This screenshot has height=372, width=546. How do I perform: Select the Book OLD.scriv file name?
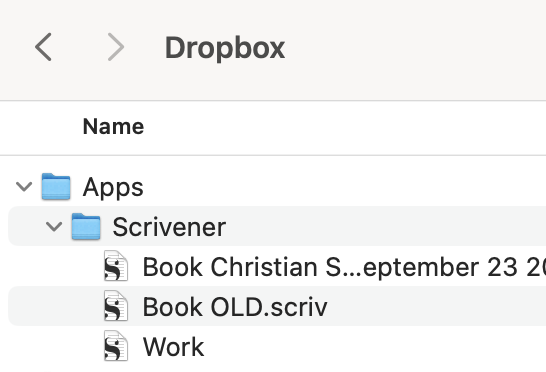tap(235, 307)
